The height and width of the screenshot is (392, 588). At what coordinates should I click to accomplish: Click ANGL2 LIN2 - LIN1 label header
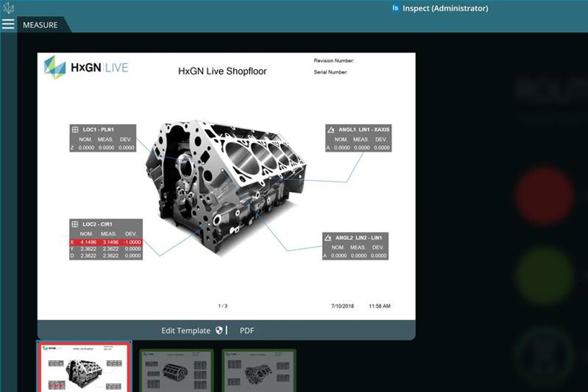point(359,238)
